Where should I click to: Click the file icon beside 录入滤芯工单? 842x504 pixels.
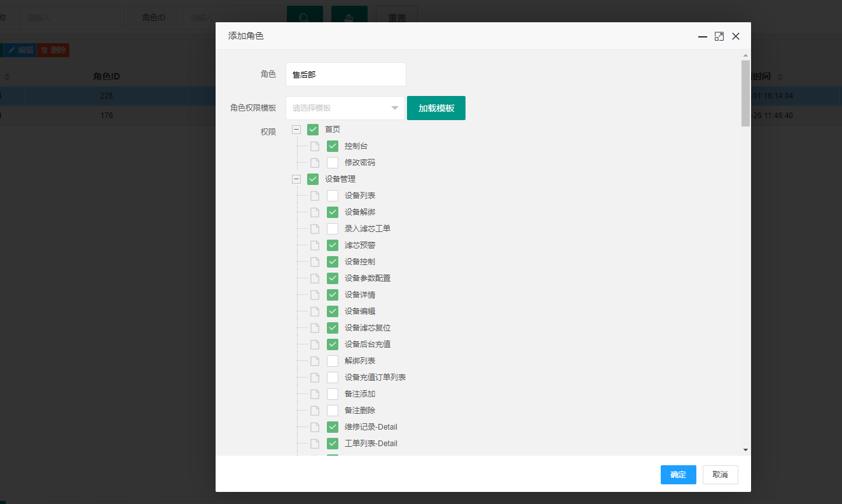315,229
